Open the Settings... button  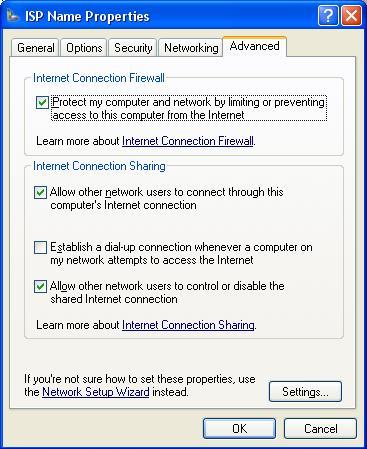(305, 392)
